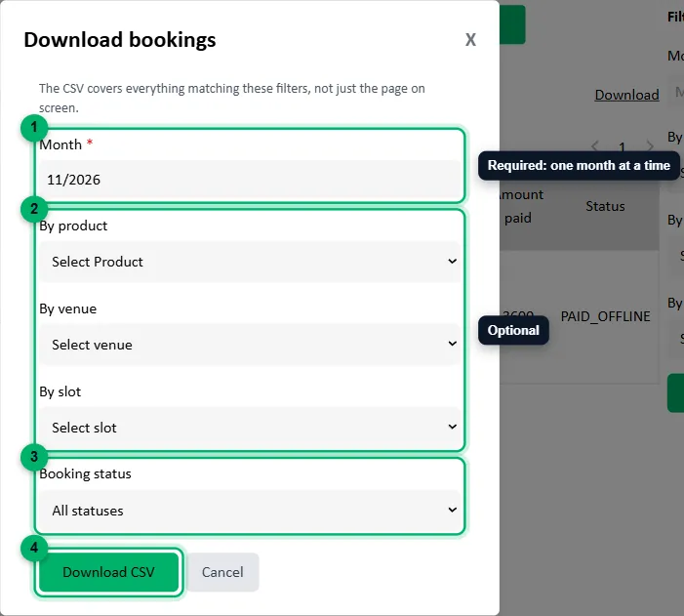Image resolution: width=684 pixels, height=616 pixels.
Task: Click previous page arrow in background pagination
Action: (595, 145)
